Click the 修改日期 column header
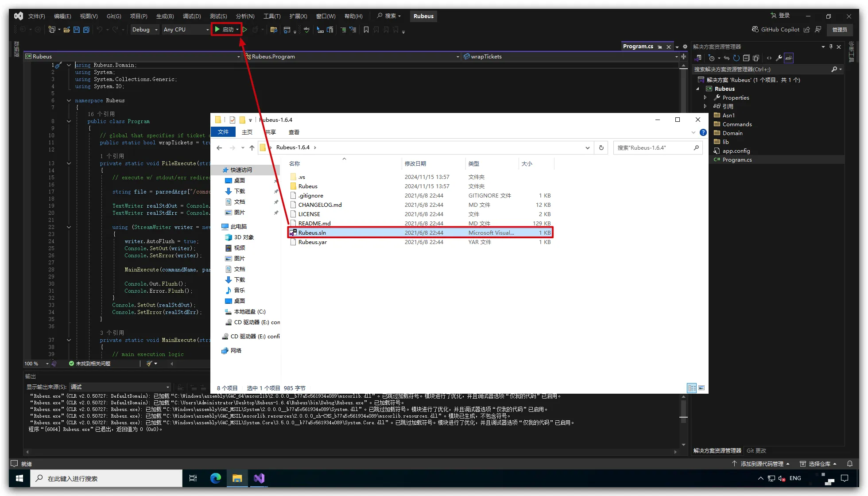868x496 pixels. 415,163
